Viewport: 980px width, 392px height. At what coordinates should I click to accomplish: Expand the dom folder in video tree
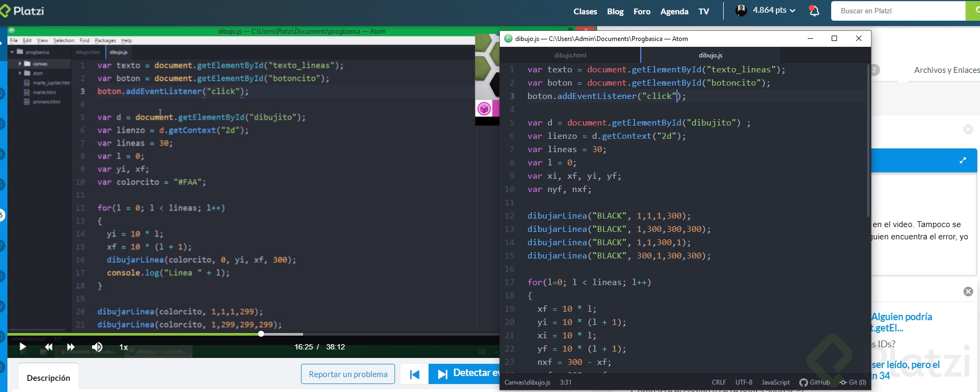point(20,73)
